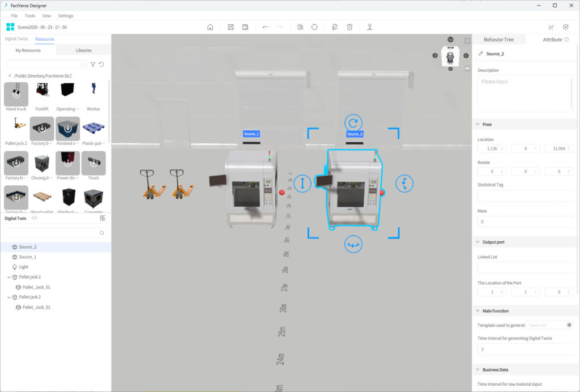Rotate view down with top cube arrow
The image size is (580, 392).
[450, 40]
